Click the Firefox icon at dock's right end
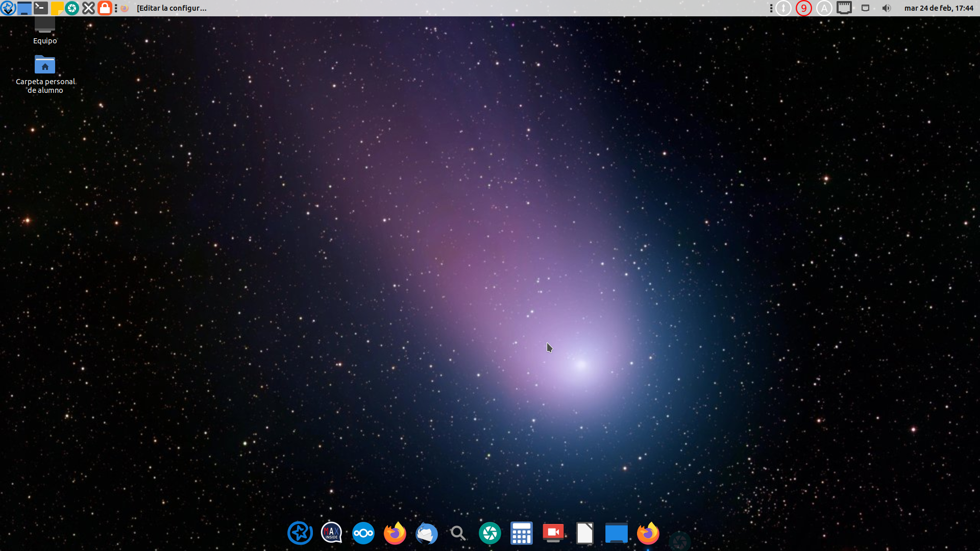The width and height of the screenshot is (980, 551). point(648,533)
